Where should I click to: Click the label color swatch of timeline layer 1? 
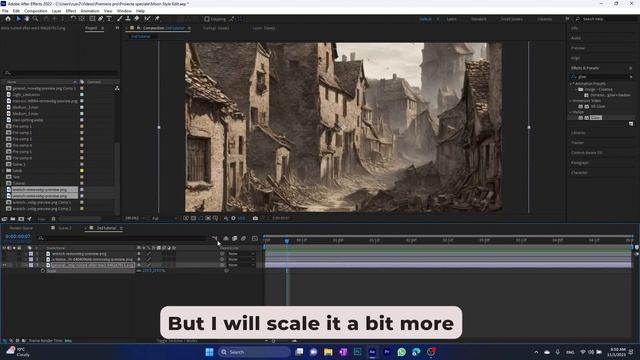31,254
